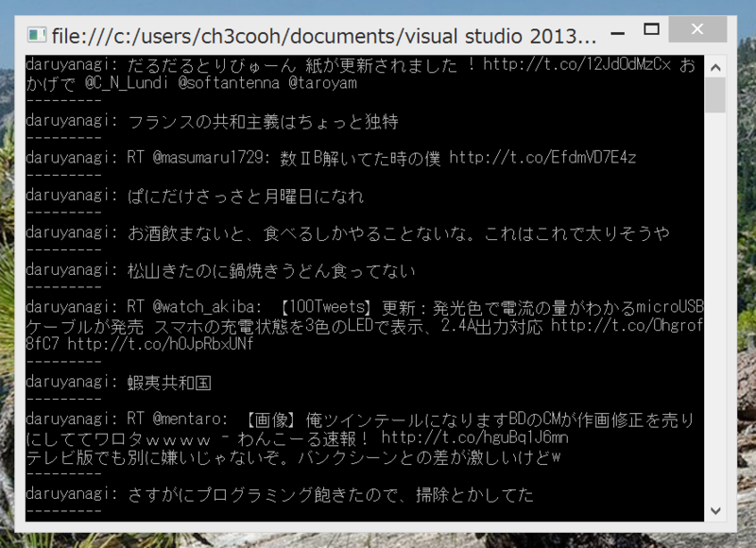756x548 pixels.
Task: Click the text だるだるとりびゅーん in first tweet
Action: pyautogui.click(x=212, y=64)
